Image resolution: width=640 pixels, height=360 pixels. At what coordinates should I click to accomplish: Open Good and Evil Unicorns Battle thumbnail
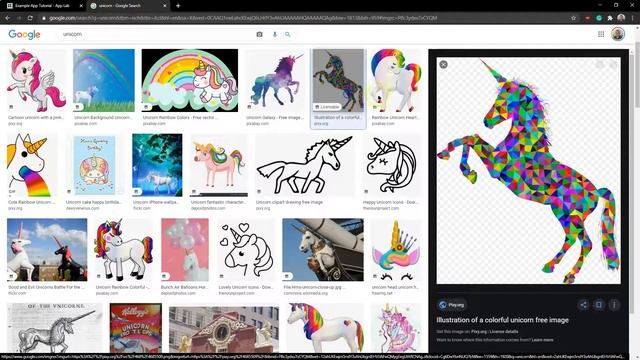click(x=47, y=250)
